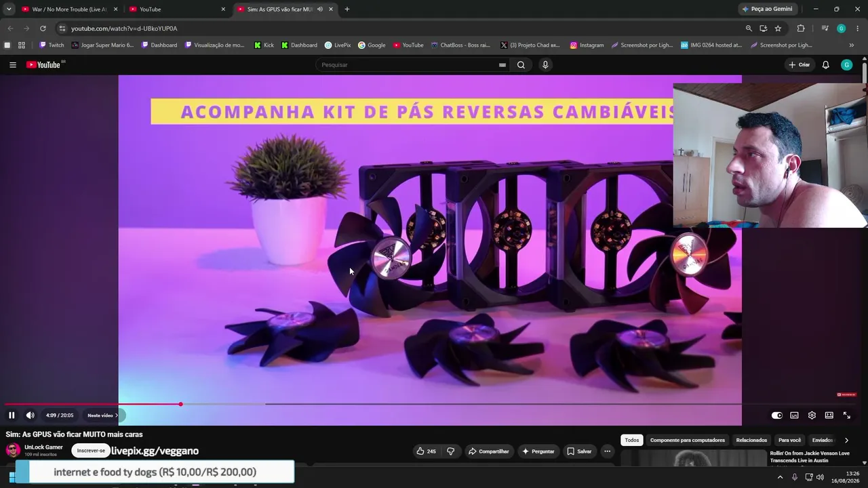Image resolution: width=868 pixels, height=488 pixels.
Task: Open a new browser tab
Action: click(x=347, y=9)
